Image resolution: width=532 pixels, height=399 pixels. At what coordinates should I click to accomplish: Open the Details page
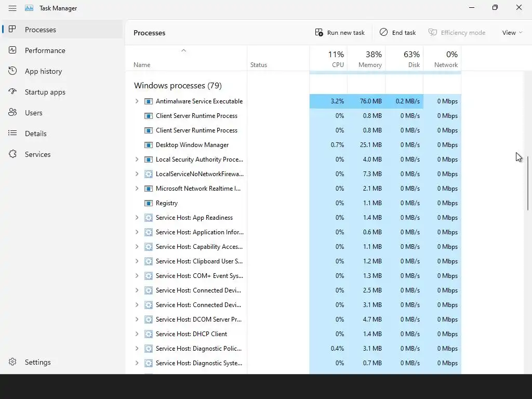coord(62,134)
